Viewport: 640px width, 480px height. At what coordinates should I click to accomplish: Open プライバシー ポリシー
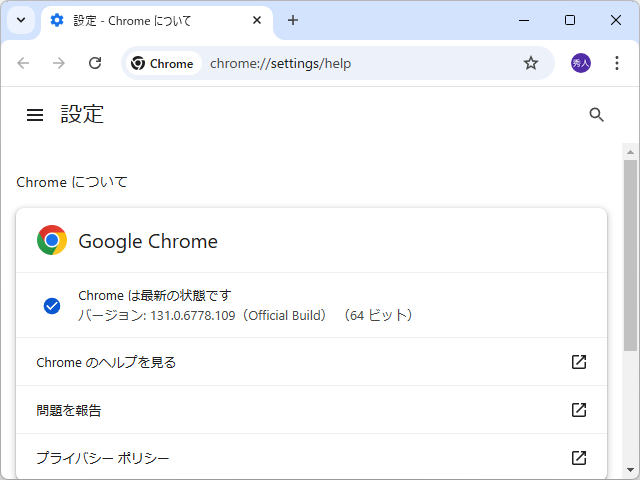coord(311,457)
